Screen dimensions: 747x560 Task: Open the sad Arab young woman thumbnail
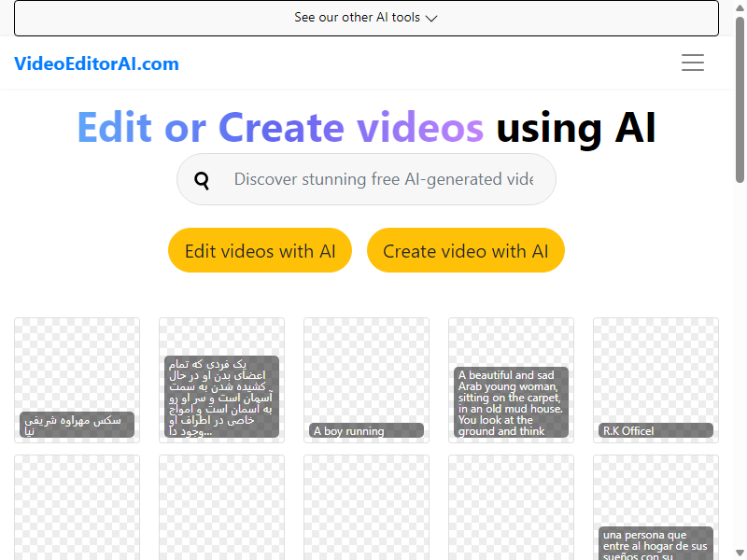[511, 380]
